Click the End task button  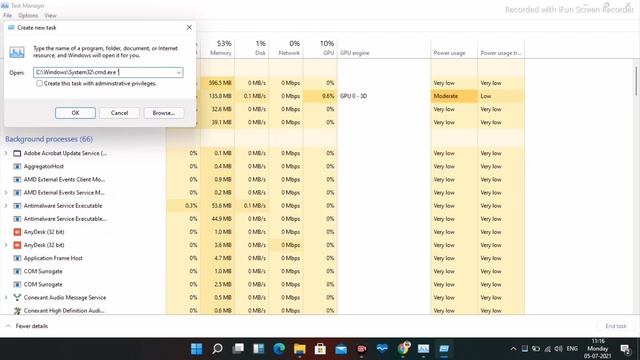616,326
